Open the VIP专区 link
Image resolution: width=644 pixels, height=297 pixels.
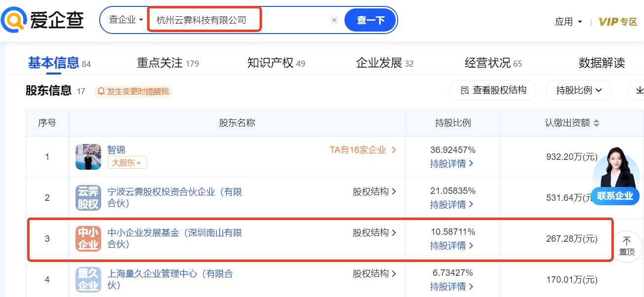618,22
